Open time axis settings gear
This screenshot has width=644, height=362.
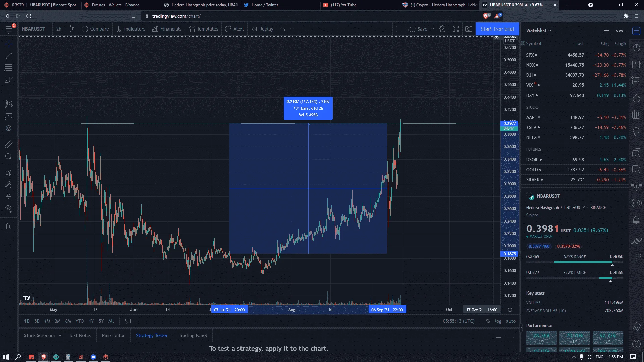point(510,310)
